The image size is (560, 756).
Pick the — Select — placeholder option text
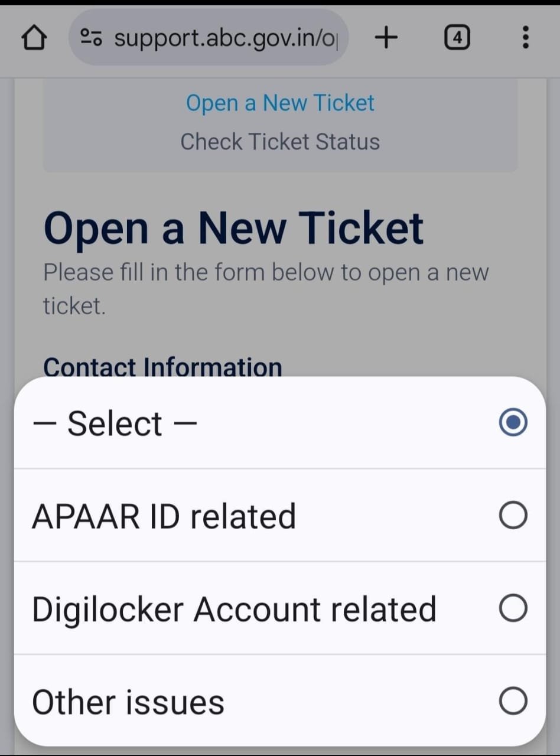(115, 423)
